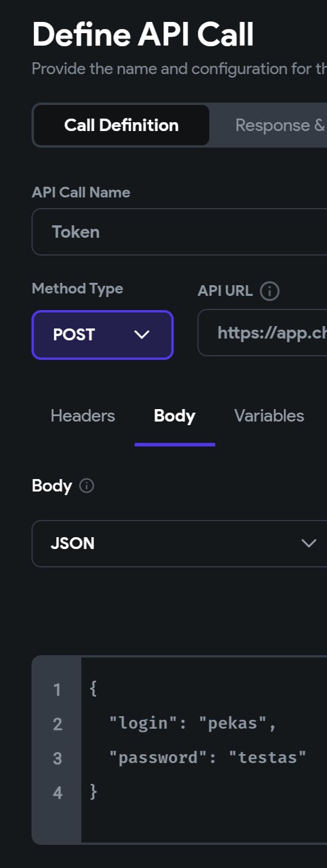Click the "testas" value in JSON body
This screenshot has width=327, height=868.
268,757
